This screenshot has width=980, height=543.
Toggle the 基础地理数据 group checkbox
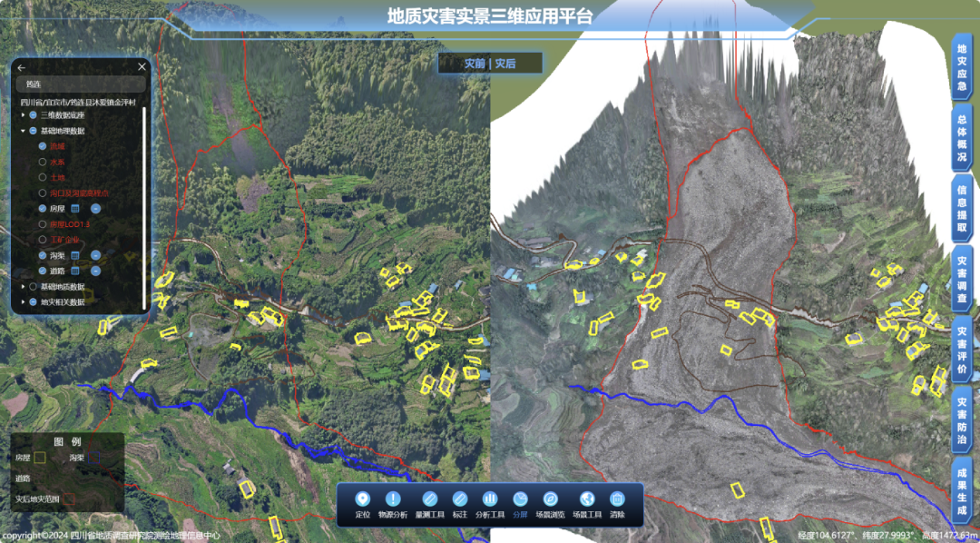click(34, 131)
